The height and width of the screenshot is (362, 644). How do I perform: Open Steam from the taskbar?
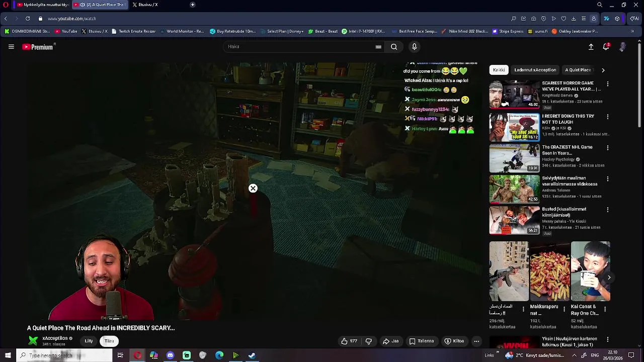point(252,355)
